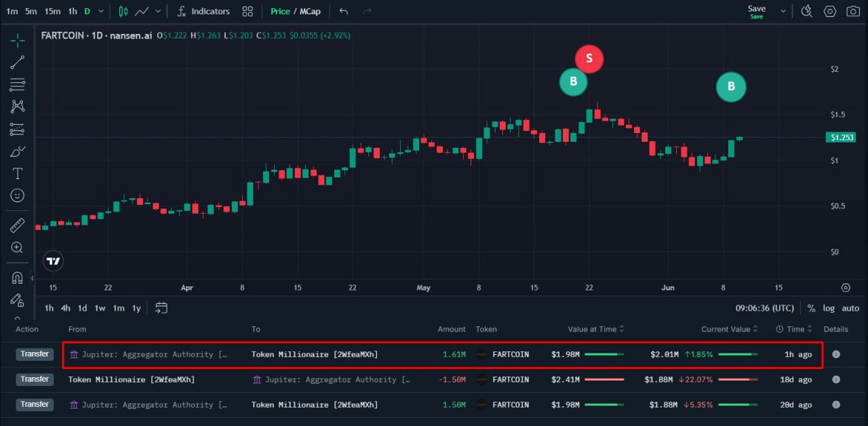Select the crosshair cursor tool
Screen dimensions: 868x426
click(18, 40)
